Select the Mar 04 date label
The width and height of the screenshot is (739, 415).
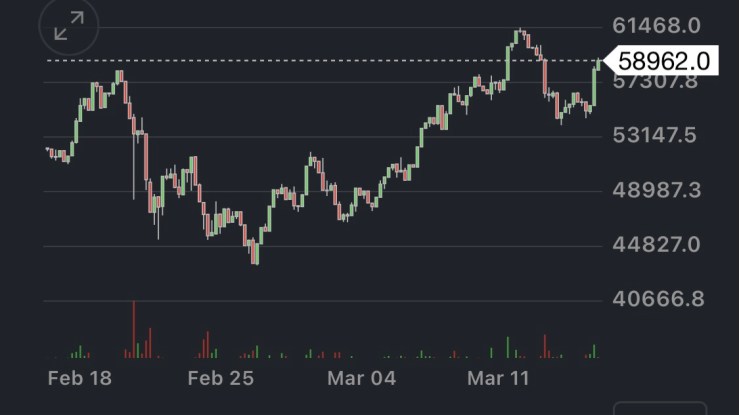(x=362, y=378)
